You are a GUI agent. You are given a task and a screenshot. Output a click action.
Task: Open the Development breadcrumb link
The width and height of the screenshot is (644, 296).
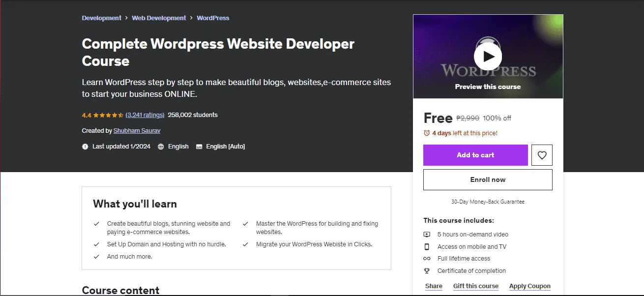pos(102,18)
